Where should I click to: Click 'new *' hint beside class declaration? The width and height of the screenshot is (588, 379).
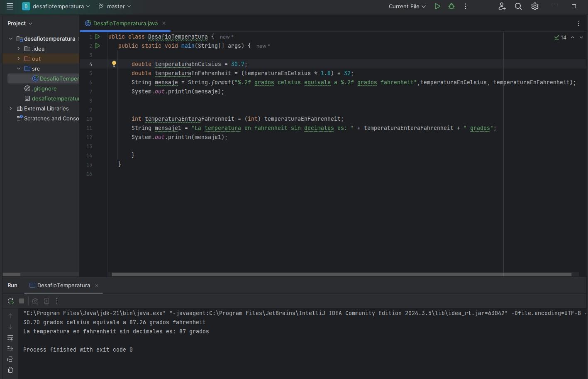click(x=227, y=37)
